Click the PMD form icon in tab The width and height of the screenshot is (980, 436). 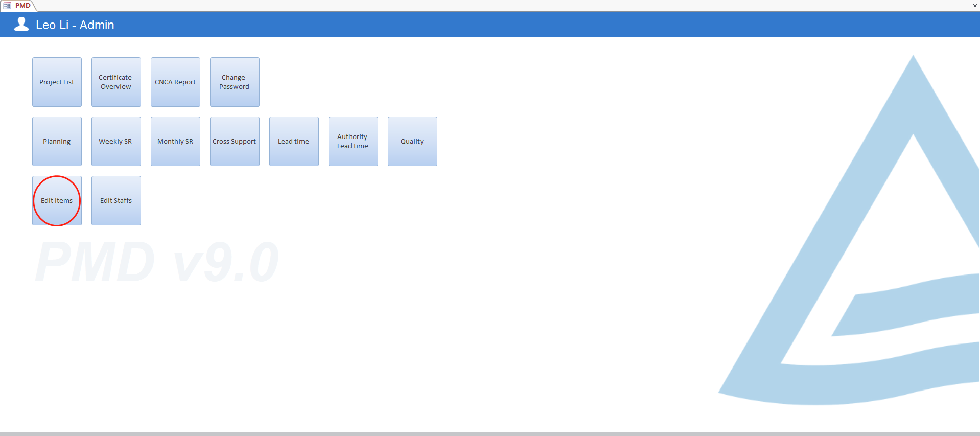(x=7, y=6)
